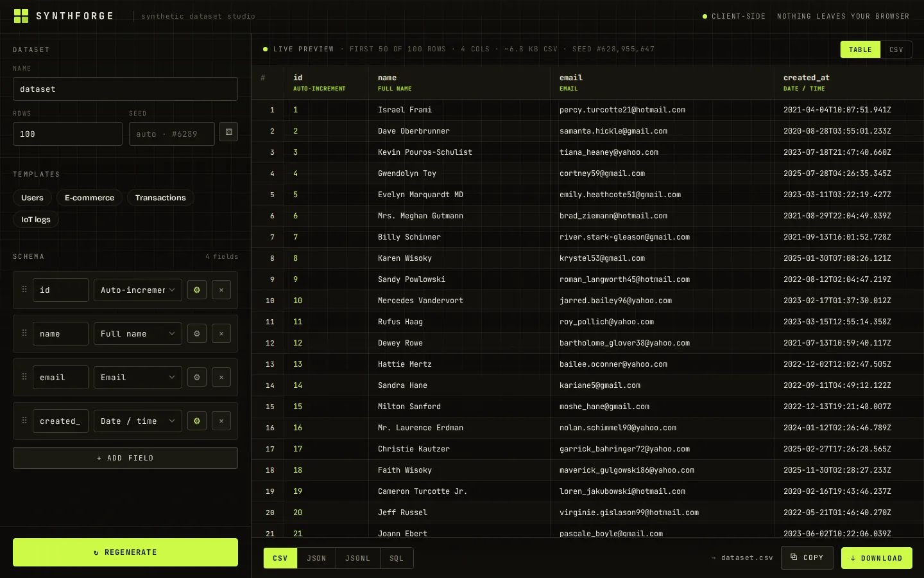Viewport: 924px width, 578px height.
Task: Open the Date / time type dropdown
Action: 138,421
